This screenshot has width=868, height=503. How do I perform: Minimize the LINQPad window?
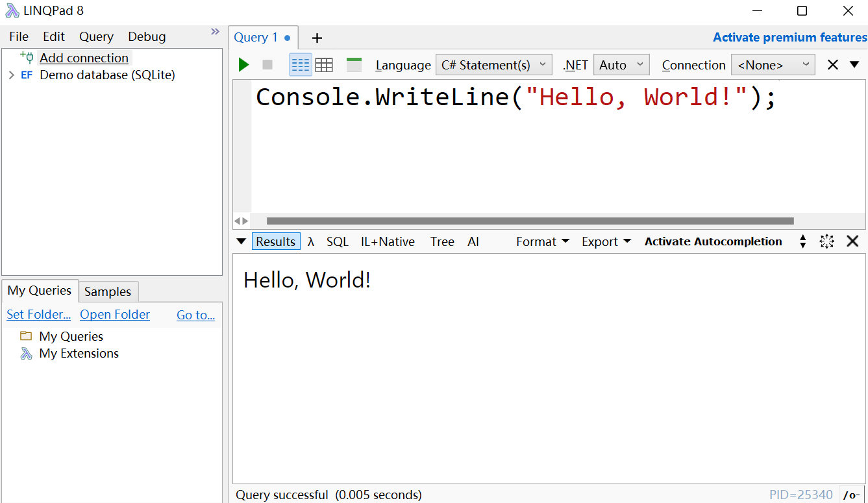click(757, 11)
